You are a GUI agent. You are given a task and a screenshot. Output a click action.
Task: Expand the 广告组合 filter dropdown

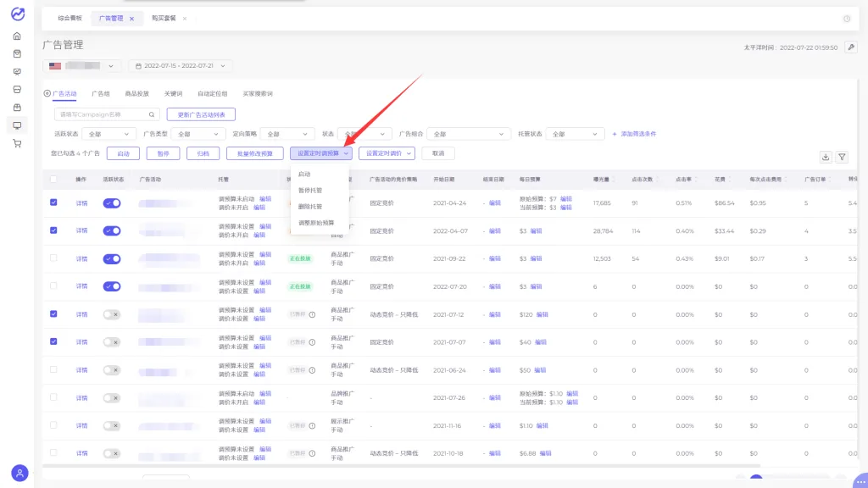tap(468, 134)
